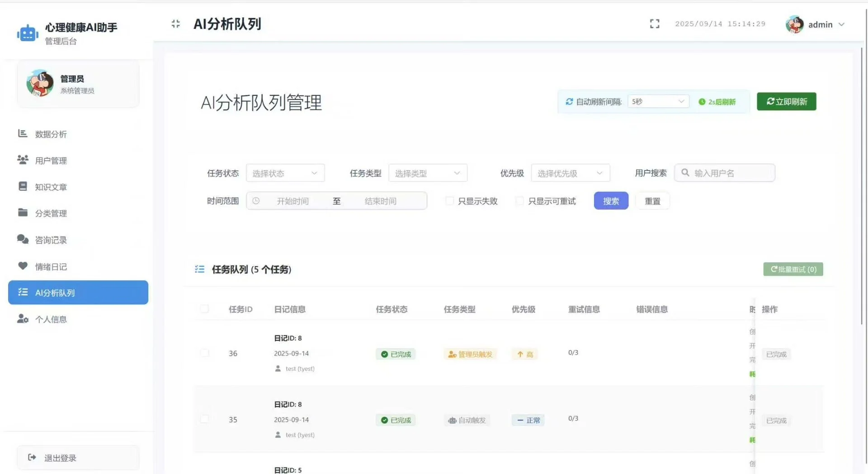Open the 数据分析 section in the sidebar
This screenshot has height=474, width=868.
(50, 133)
